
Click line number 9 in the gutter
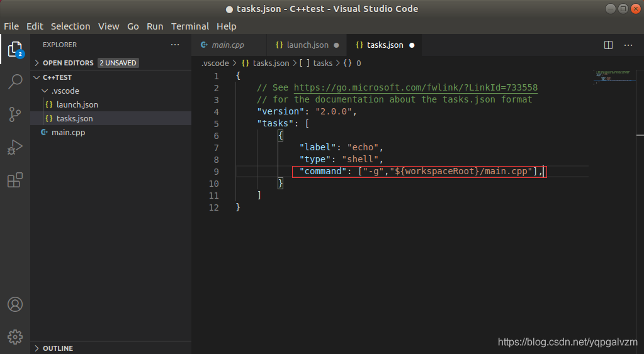pyautogui.click(x=217, y=172)
